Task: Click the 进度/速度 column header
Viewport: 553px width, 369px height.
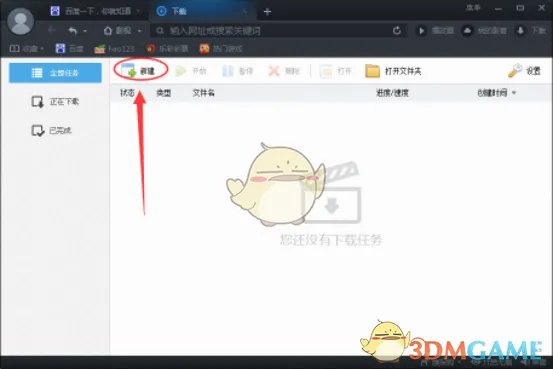Action: (392, 93)
